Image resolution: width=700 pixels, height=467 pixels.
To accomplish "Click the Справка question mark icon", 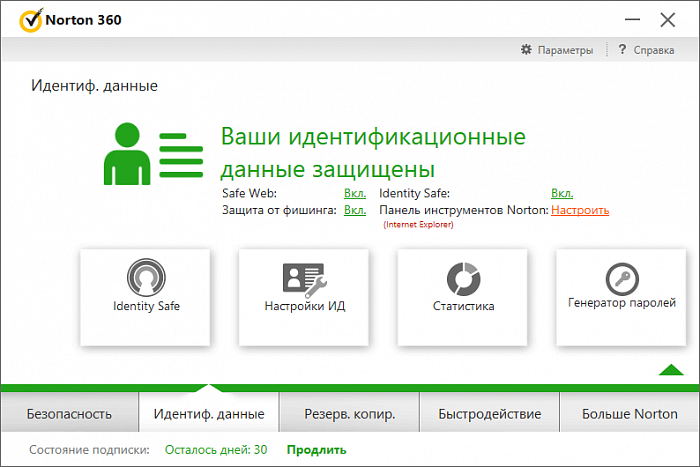I will [x=622, y=49].
